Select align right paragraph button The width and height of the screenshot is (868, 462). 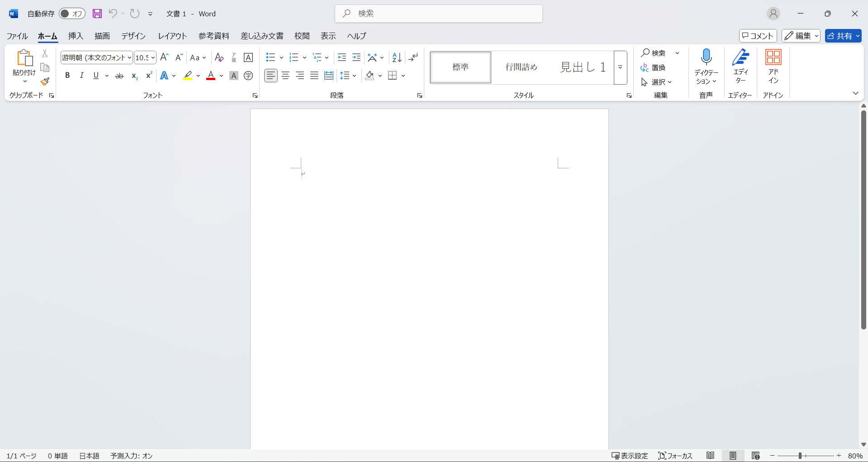(x=300, y=76)
